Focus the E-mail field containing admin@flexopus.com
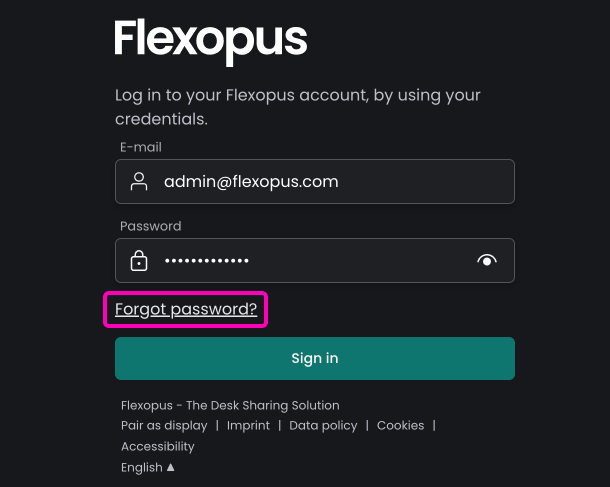This screenshot has height=487, width=610. point(320,182)
